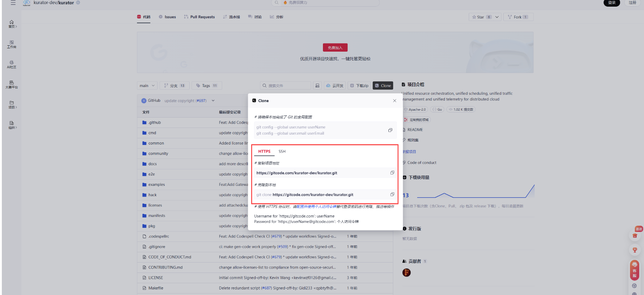Open the manifests folder

pyautogui.click(x=156, y=216)
